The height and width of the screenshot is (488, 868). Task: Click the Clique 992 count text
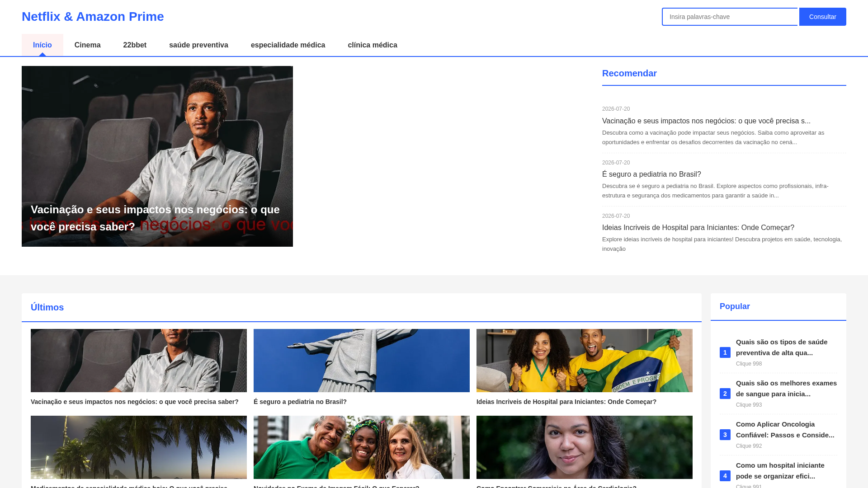pyautogui.click(x=749, y=446)
